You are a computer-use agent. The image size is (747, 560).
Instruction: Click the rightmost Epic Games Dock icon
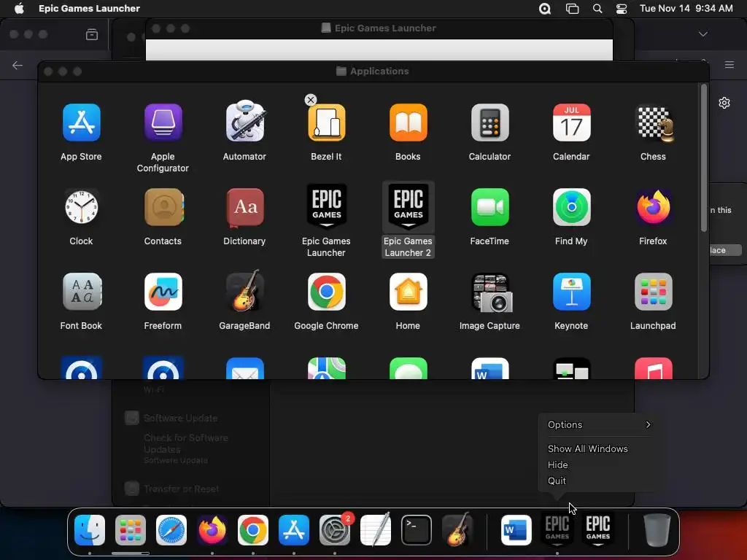tap(598, 529)
